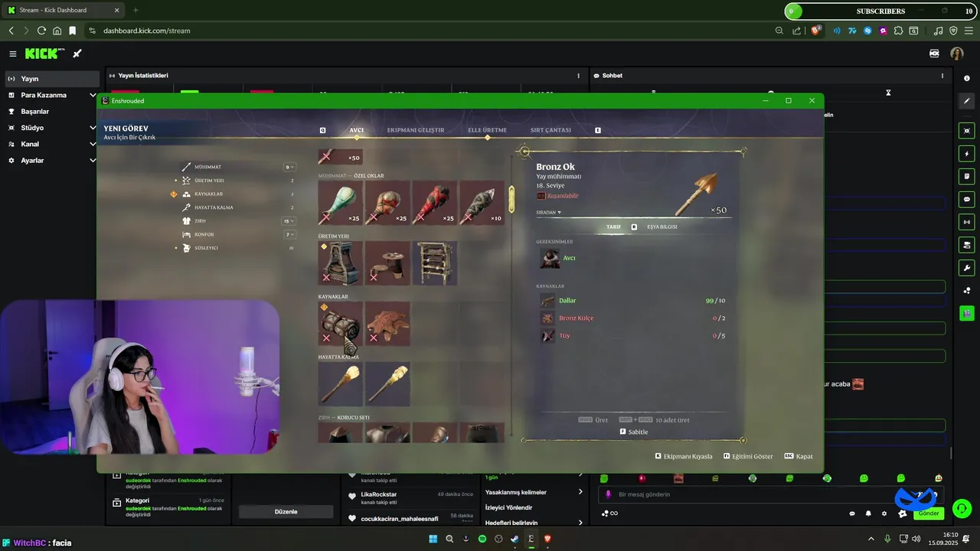The height and width of the screenshot is (551, 980).
Task: Click Eğitimi Göster button
Action: tap(748, 456)
